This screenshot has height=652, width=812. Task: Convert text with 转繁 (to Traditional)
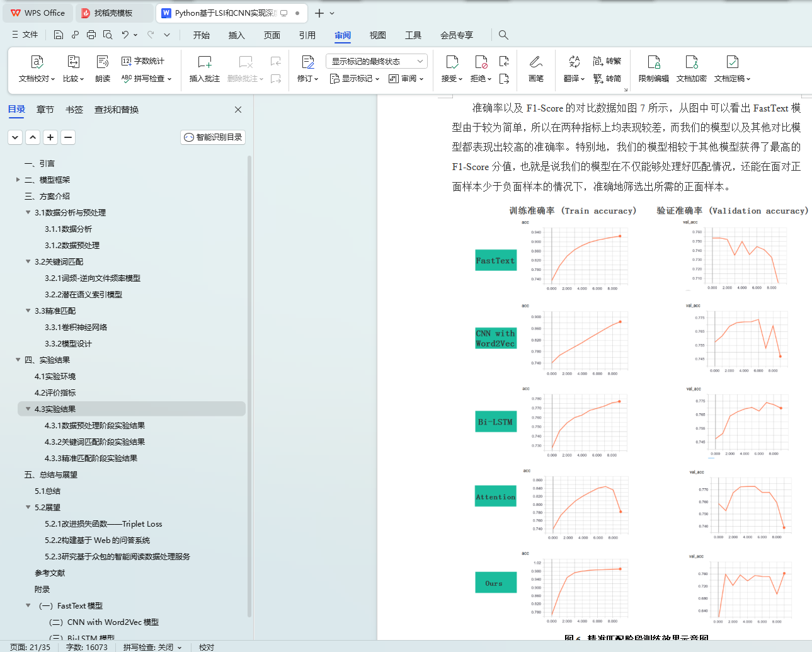pyautogui.click(x=607, y=61)
